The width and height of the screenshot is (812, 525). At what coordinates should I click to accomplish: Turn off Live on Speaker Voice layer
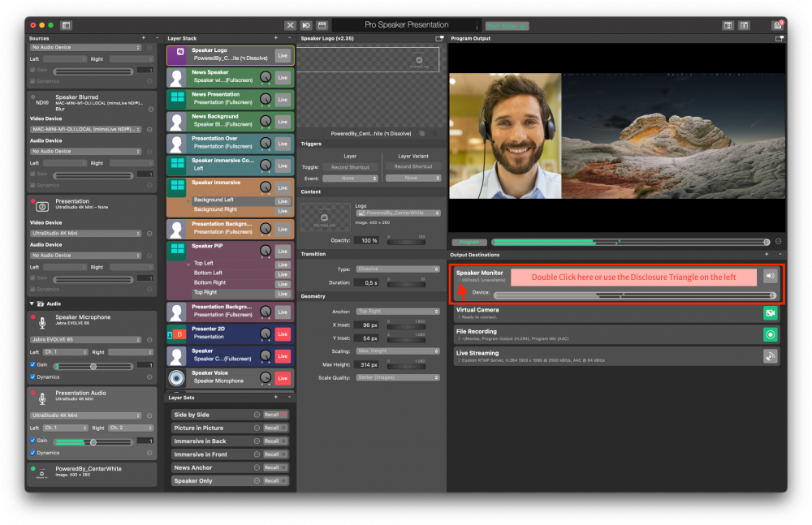[283, 378]
